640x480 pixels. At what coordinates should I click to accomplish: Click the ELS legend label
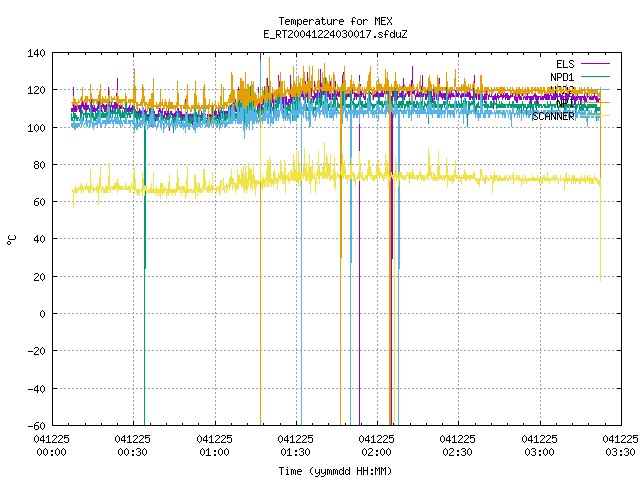(565, 64)
